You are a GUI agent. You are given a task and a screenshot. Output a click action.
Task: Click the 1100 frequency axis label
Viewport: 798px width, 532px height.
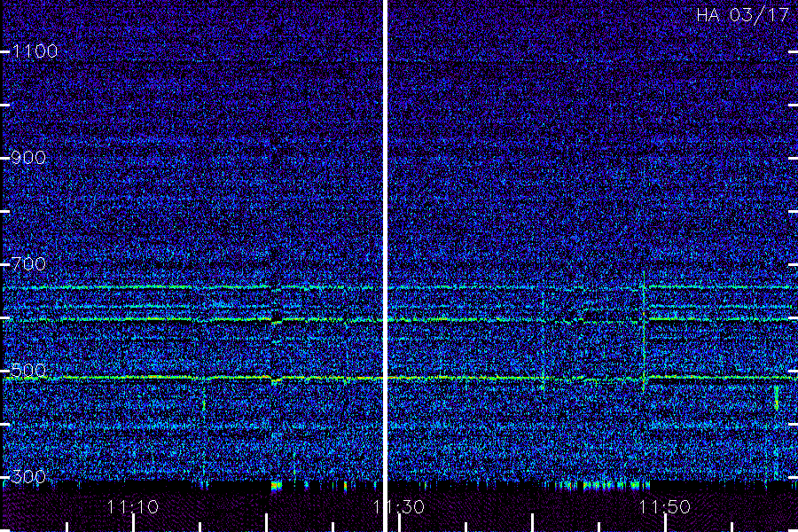click(x=35, y=51)
